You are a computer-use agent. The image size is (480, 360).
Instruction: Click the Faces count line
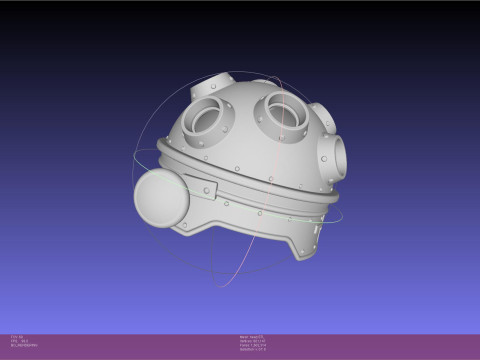coord(253,345)
